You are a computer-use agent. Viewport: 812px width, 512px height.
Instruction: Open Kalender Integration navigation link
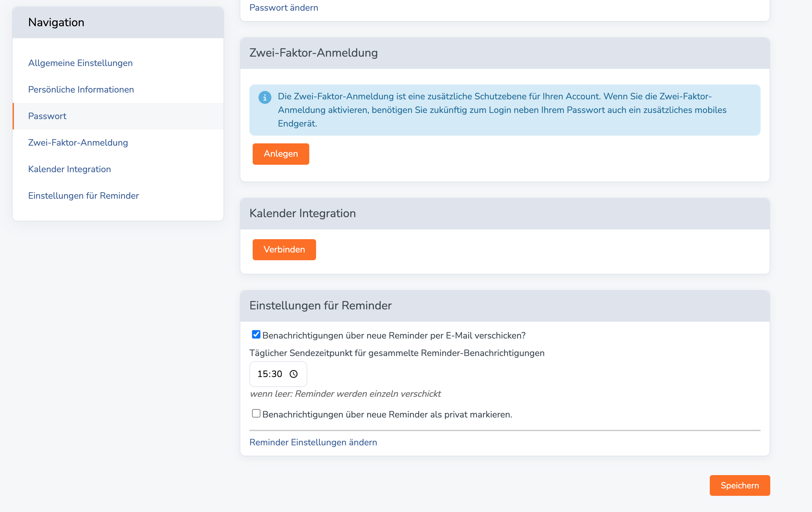70,169
